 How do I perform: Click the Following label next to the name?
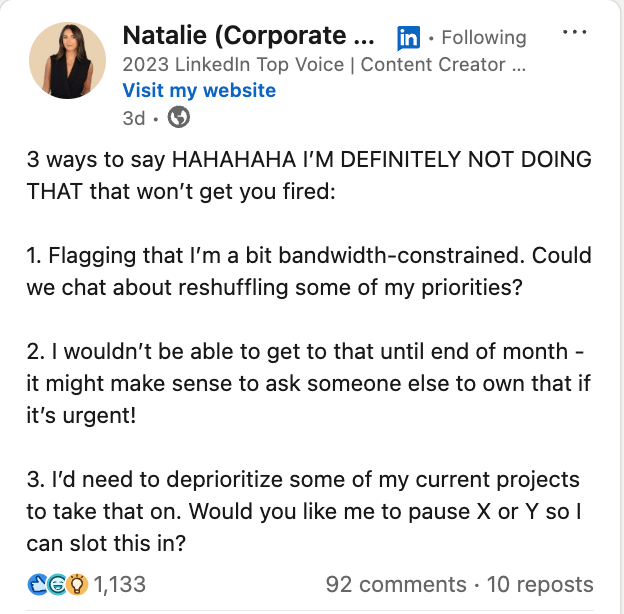484,37
